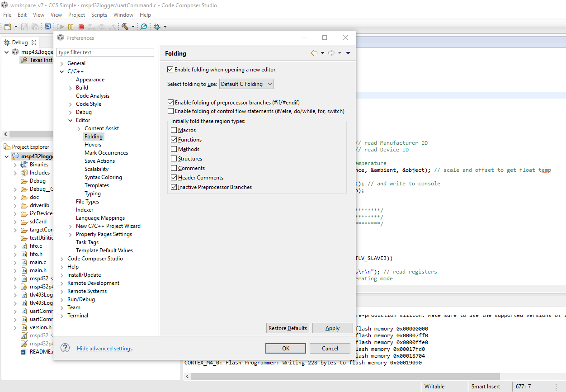
Task: Open the Project menu
Action: coord(77,15)
